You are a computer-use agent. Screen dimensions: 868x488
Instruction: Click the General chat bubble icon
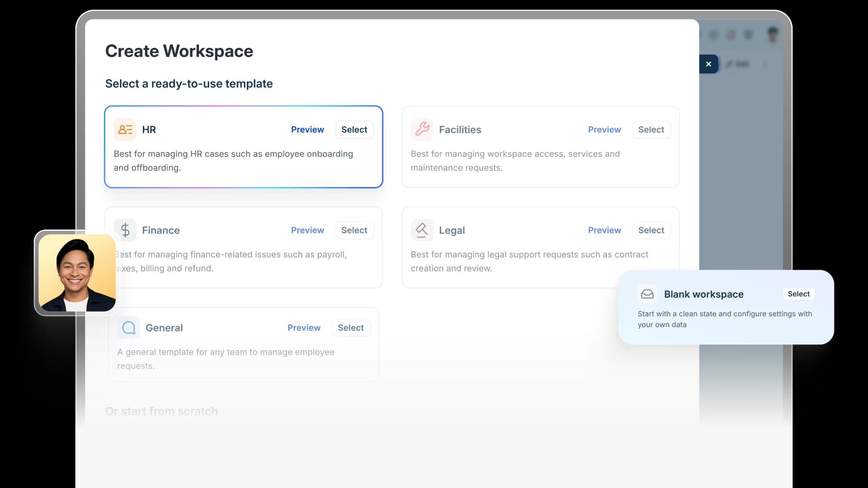(x=129, y=328)
